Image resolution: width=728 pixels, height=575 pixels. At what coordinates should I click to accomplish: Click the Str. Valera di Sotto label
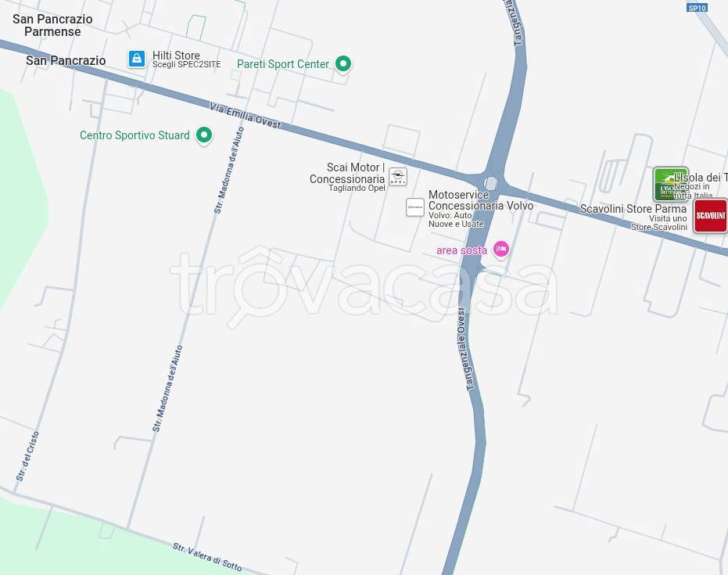click(207, 557)
